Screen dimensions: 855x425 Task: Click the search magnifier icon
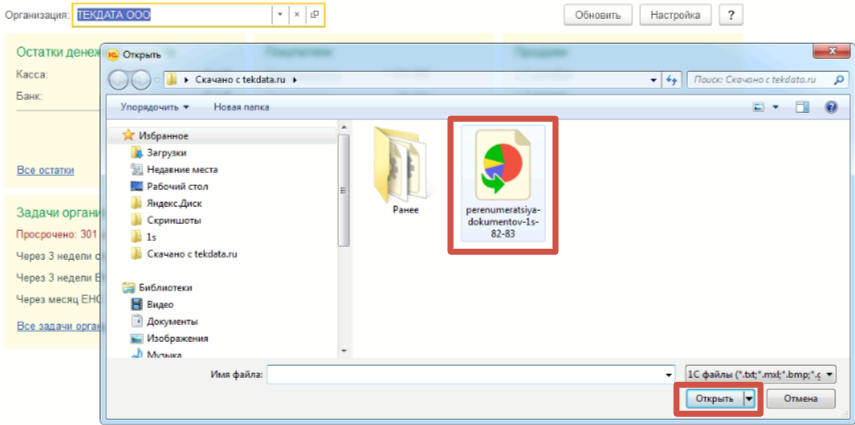pyautogui.click(x=839, y=80)
